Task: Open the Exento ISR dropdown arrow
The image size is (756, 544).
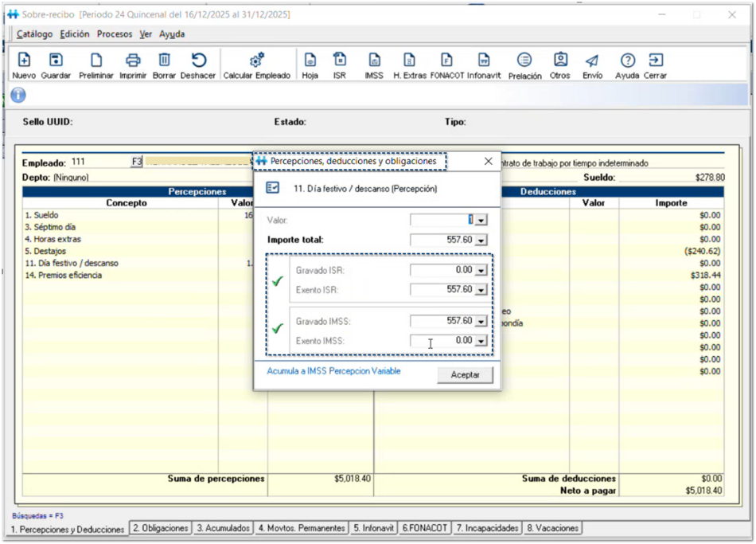Action: point(481,290)
